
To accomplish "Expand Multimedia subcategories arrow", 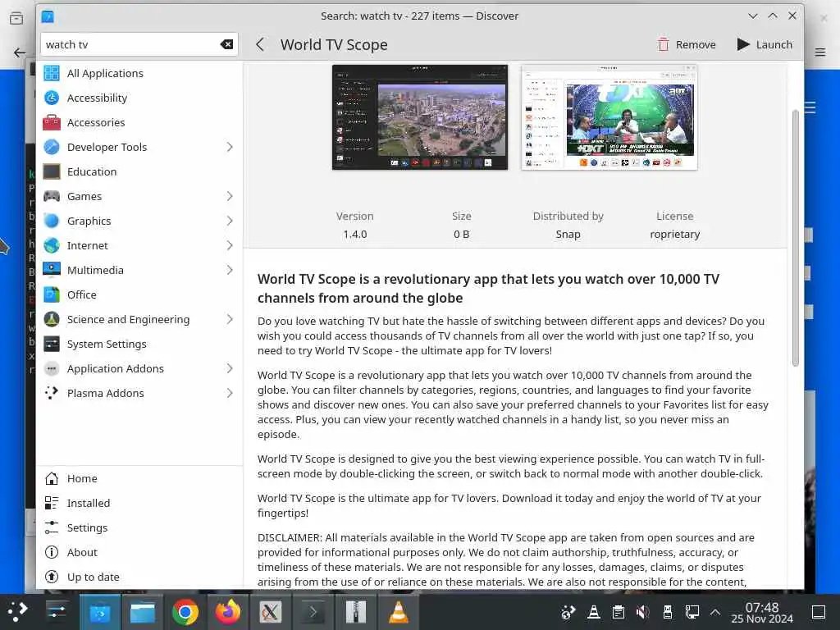I will point(230,270).
